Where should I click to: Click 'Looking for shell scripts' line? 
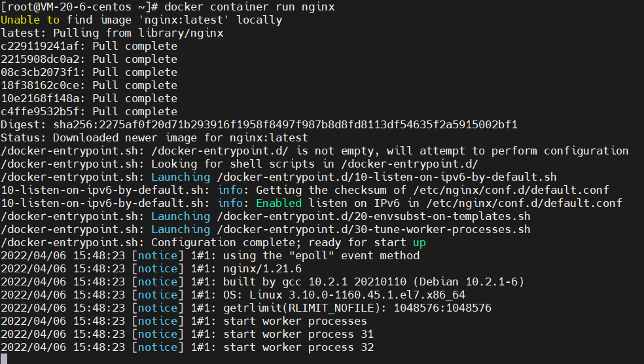click(x=240, y=164)
